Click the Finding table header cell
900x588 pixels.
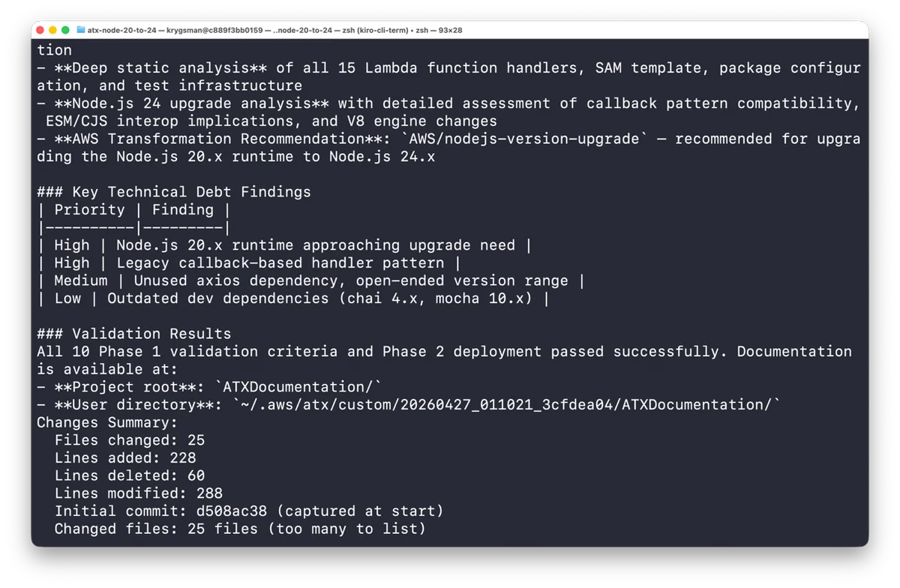pyautogui.click(x=182, y=210)
